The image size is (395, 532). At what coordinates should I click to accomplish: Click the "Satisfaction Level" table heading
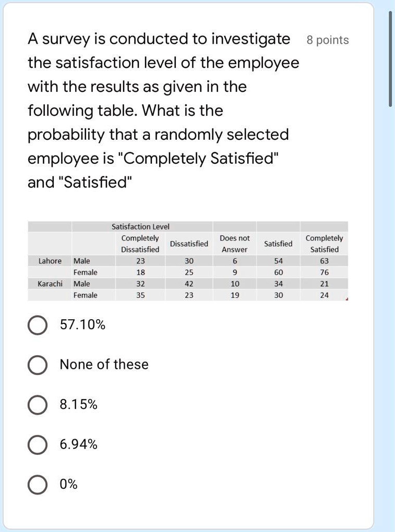(x=140, y=226)
